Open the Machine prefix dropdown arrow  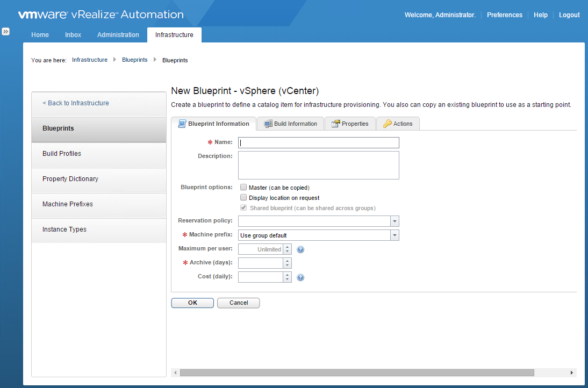click(x=395, y=235)
